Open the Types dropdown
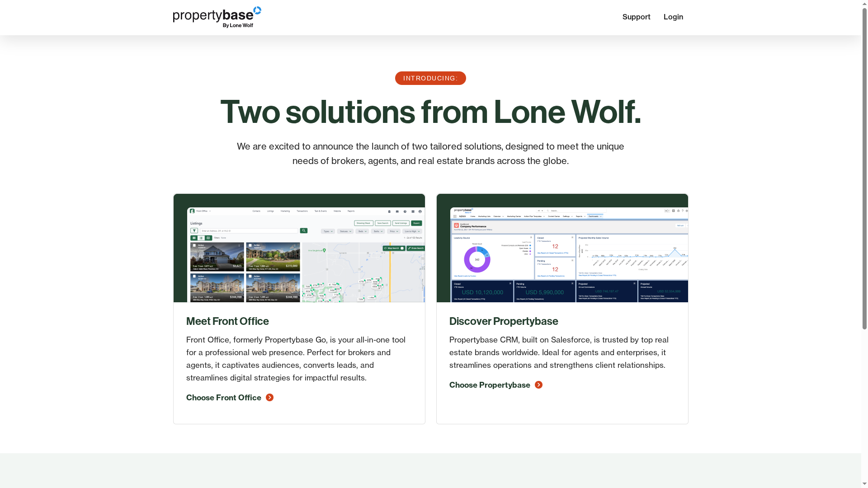 coord(327,231)
